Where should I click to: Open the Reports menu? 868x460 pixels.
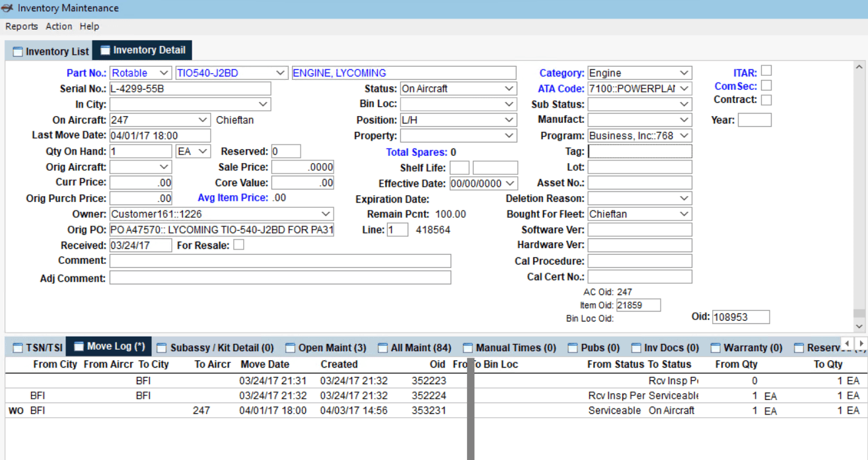(21, 26)
